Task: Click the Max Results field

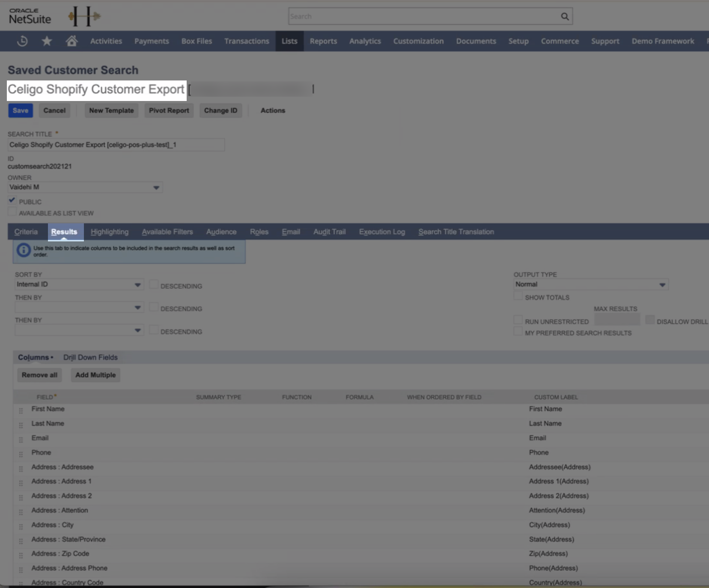Action: click(617, 320)
